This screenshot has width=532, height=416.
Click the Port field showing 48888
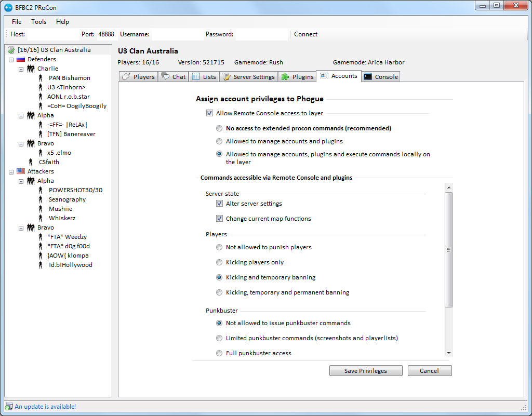[106, 34]
